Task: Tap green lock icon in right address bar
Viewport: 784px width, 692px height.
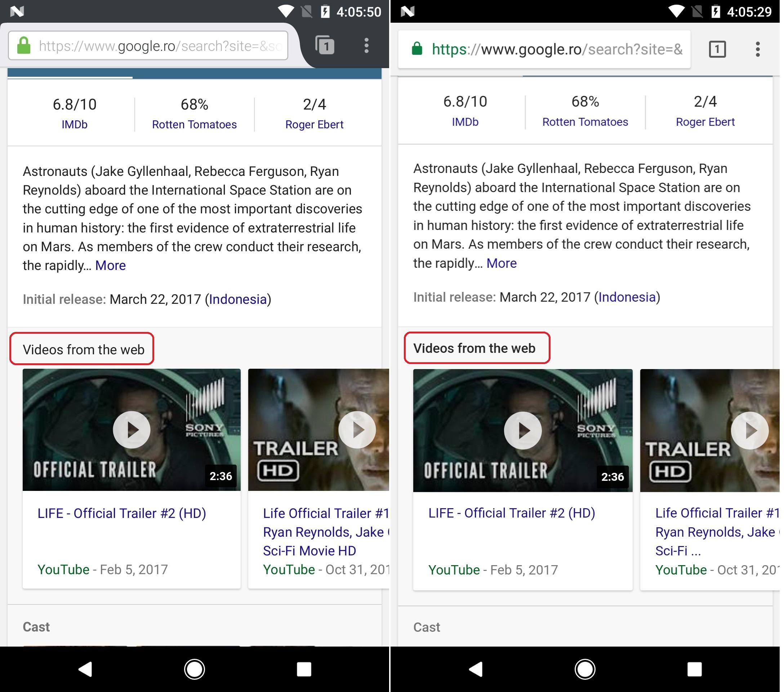Action: 417,49
